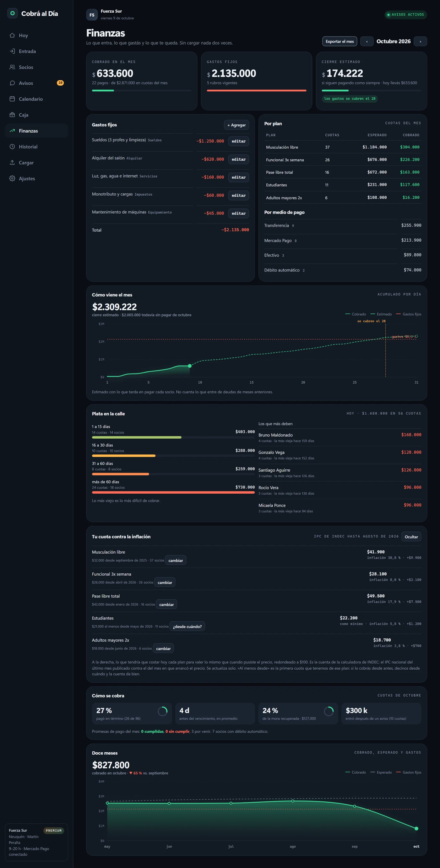Click Exportar el mes button

click(340, 41)
